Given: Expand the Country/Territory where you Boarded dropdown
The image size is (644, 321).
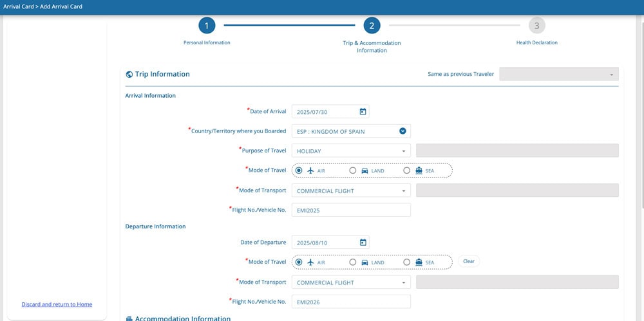Looking at the screenshot, I should (402, 131).
